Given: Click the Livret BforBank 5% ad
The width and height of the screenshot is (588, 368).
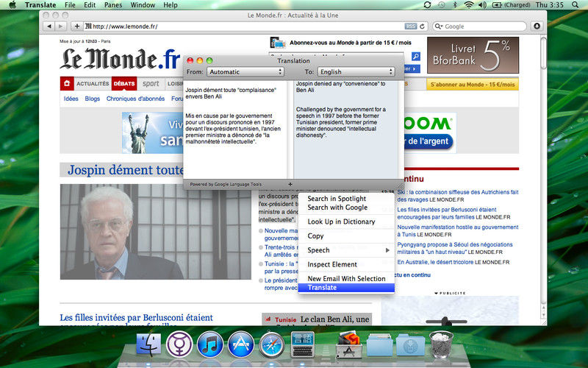Looking at the screenshot, I should coord(473,55).
